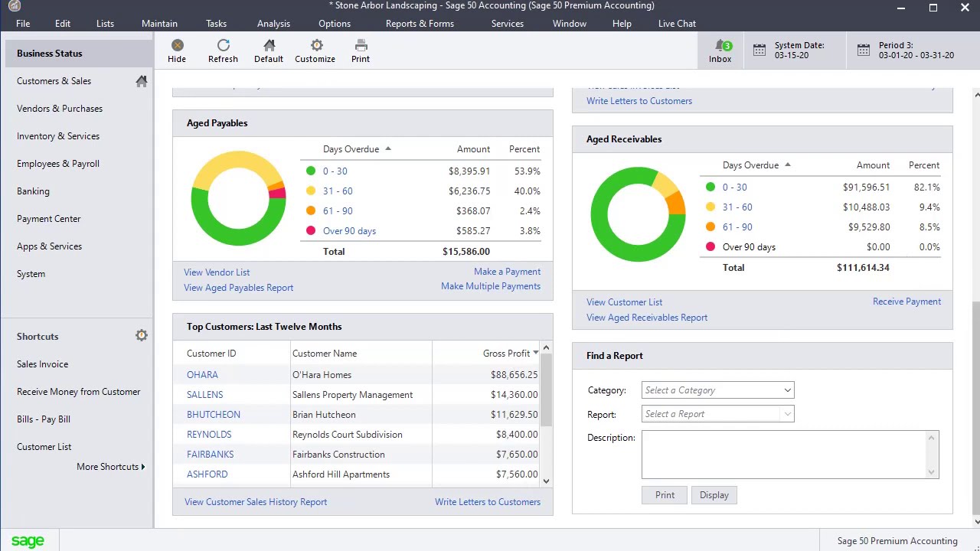Click Make a Payment link

coord(507,272)
